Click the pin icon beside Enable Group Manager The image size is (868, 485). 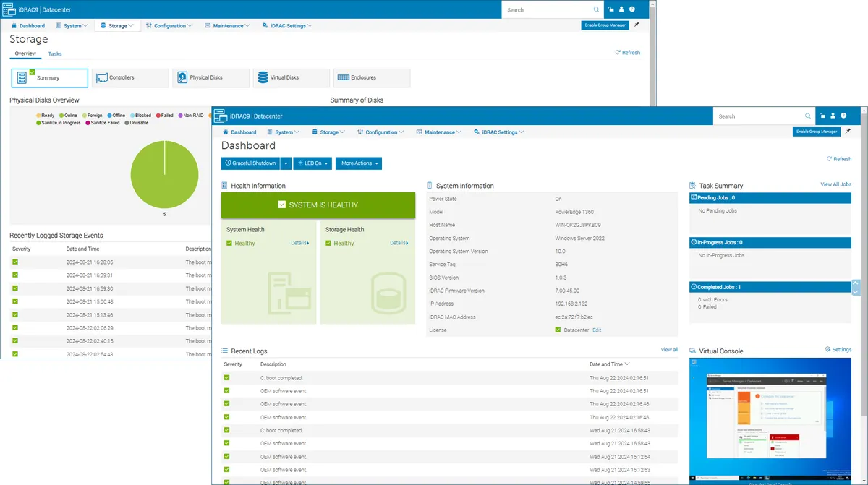(x=848, y=132)
